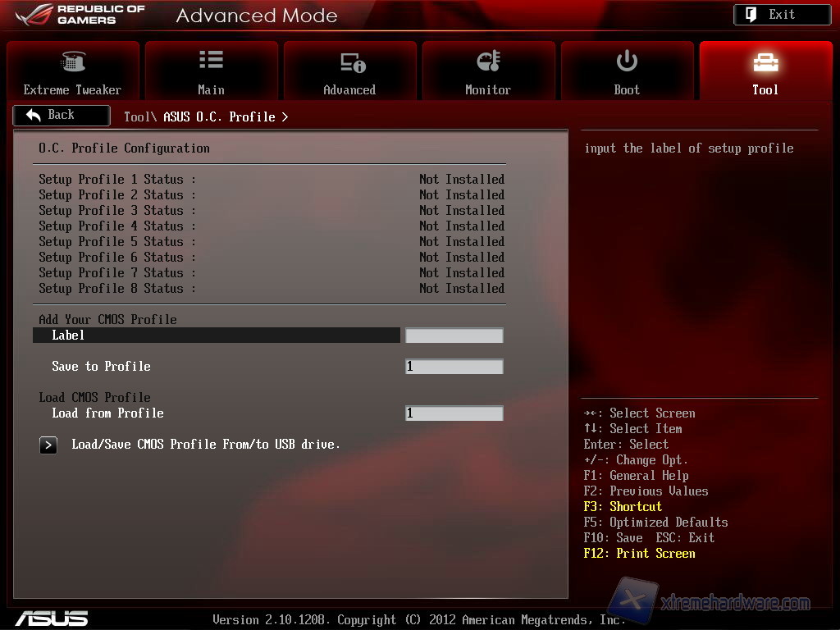Click the Exit door icon
Image resolution: width=840 pixels, height=630 pixels.
coord(751,15)
